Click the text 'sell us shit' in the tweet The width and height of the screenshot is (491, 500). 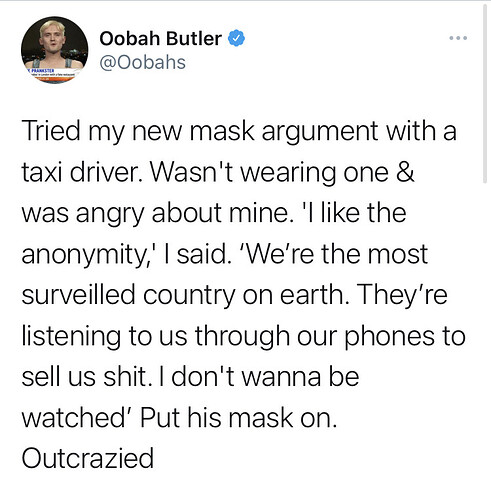[84, 377]
